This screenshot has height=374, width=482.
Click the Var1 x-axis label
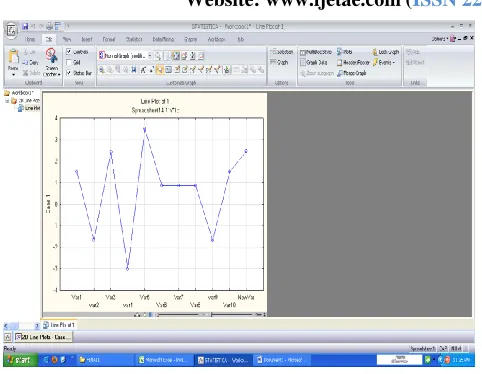click(76, 297)
